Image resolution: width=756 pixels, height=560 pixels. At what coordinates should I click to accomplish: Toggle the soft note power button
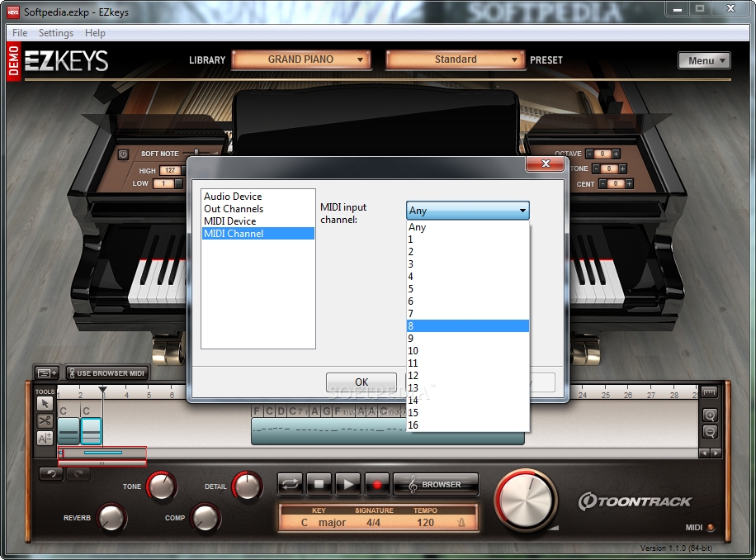click(123, 154)
